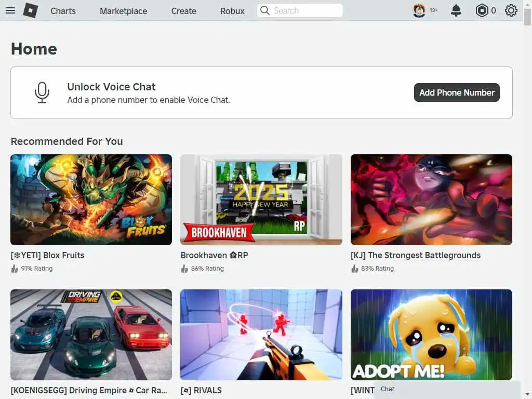
Task: Select the Blox Fruits game thumbnail
Action: [91, 199]
